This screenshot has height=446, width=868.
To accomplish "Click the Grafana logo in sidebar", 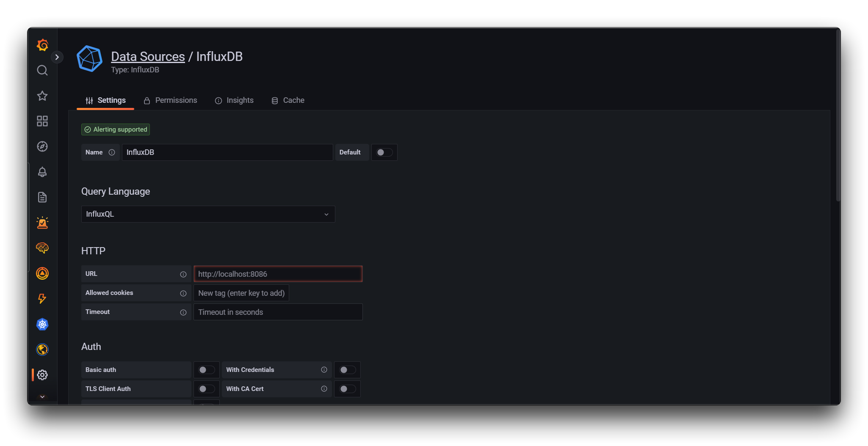I will 42,45.
